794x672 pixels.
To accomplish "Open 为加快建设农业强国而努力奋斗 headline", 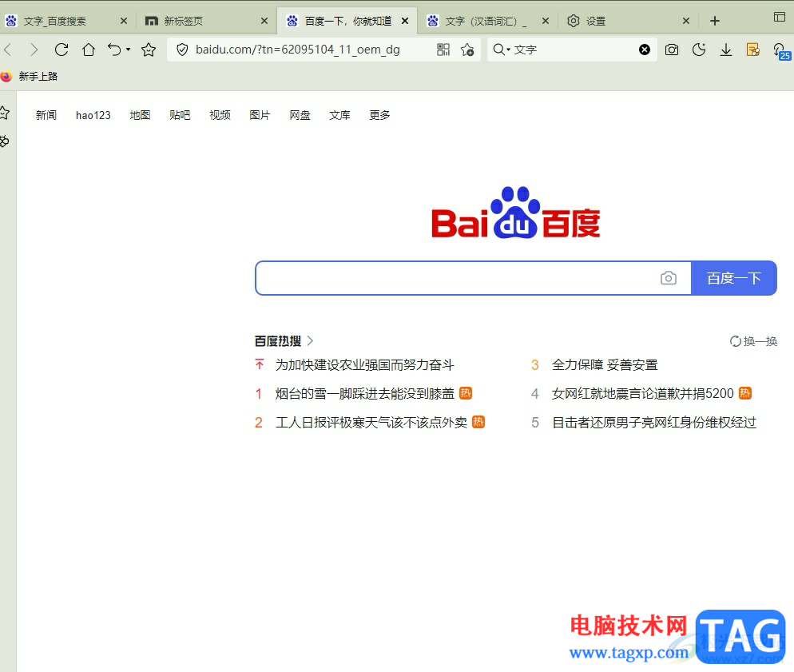I will [x=364, y=365].
